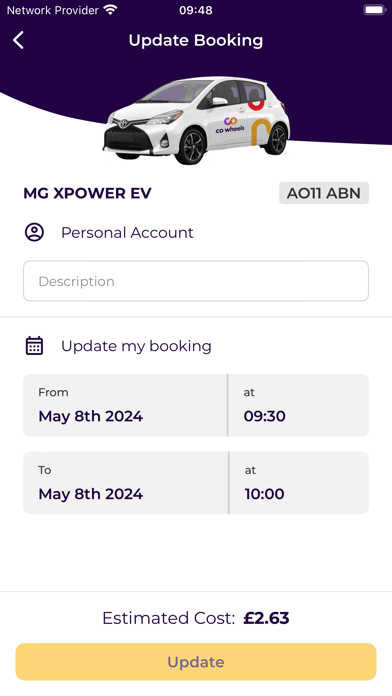Click into the Description field
The height and width of the screenshot is (696, 392).
click(x=196, y=281)
